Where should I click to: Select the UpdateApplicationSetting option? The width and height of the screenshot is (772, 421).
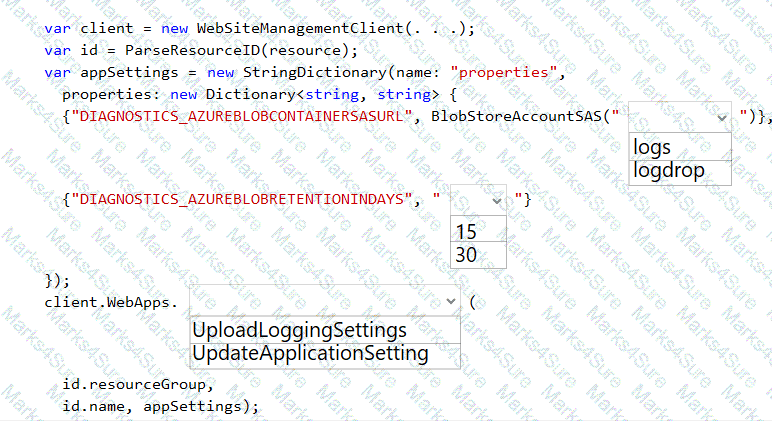click(x=325, y=354)
